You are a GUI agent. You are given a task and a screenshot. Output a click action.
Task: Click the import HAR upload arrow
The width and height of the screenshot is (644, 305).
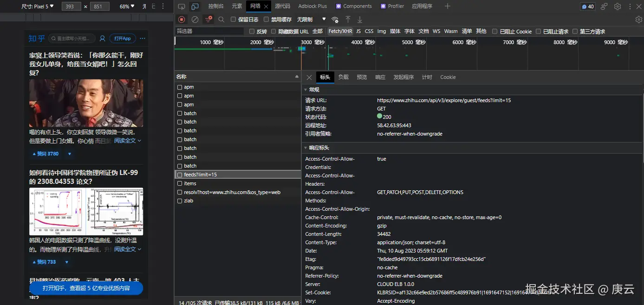(348, 19)
